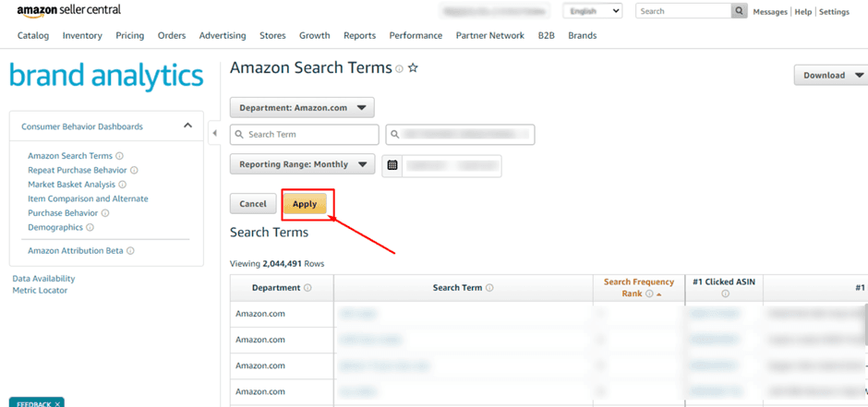Screen dimensions: 868x407
Task: Open Market Basket Analysis dashboard
Action: pos(72,185)
